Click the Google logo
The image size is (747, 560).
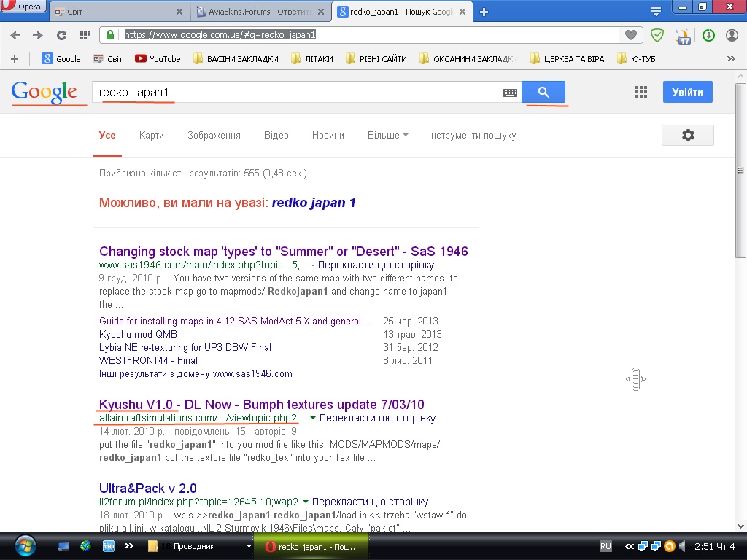(x=44, y=91)
